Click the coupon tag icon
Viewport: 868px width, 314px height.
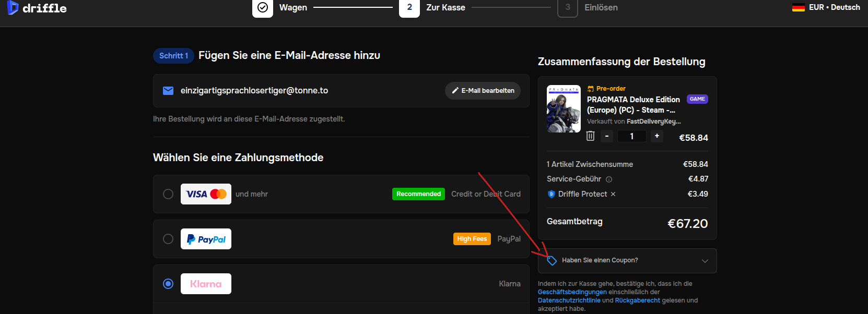coord(552,260)
